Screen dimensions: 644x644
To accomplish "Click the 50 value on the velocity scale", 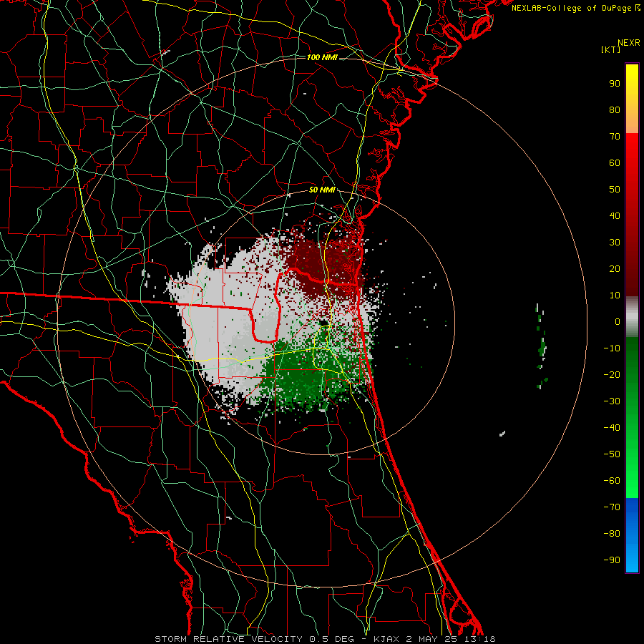I will tap(615, 190).
